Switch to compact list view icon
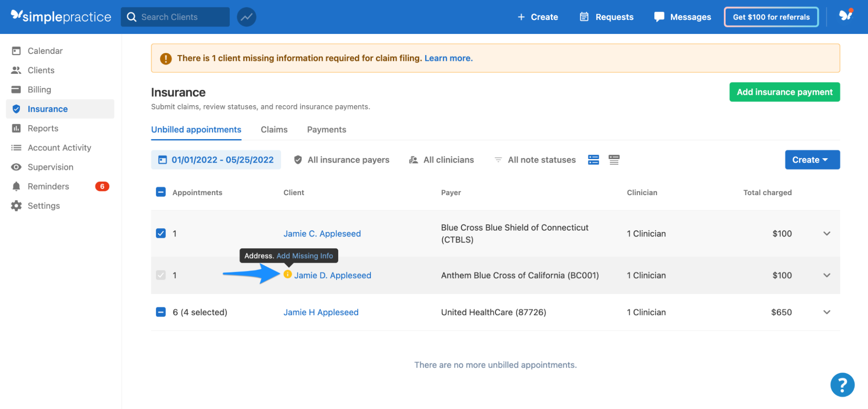This screenshot has width=868, height=409. [614, 160]
